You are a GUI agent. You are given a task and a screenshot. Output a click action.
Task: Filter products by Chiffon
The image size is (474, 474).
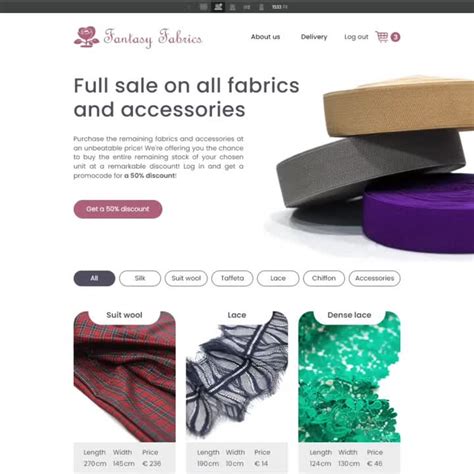[324, 278]
